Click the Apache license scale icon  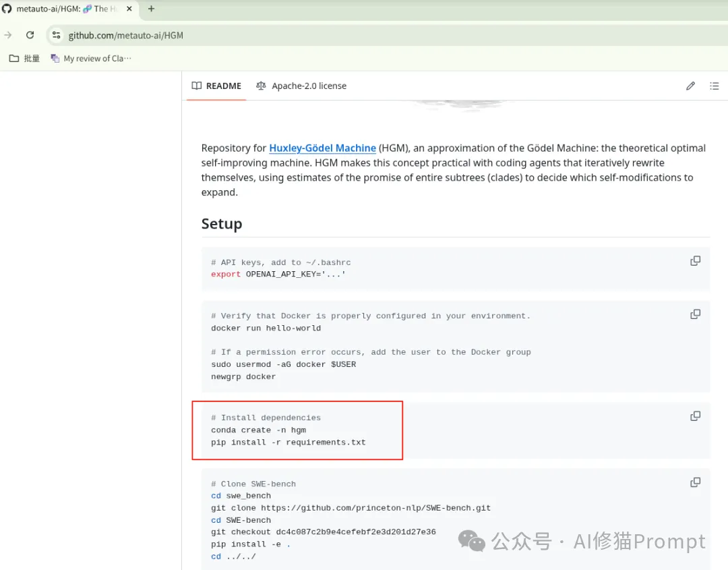pyautogui.click(x=261, y=86)
